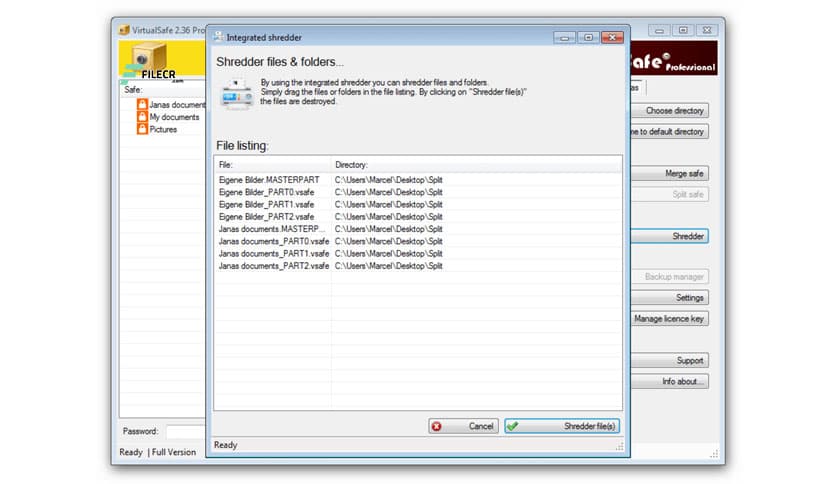Click directory cell of Janas documents_PART2.vsafe row
This screenshot has width=836, height=484.
click(389, 266)
